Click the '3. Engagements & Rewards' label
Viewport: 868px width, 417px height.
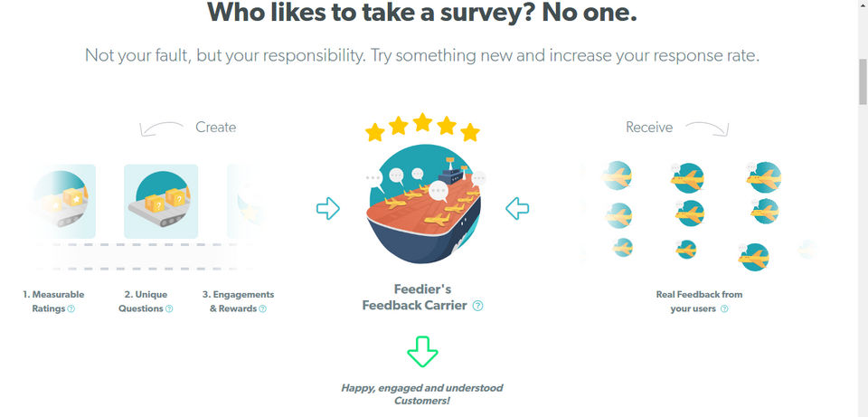237,301
